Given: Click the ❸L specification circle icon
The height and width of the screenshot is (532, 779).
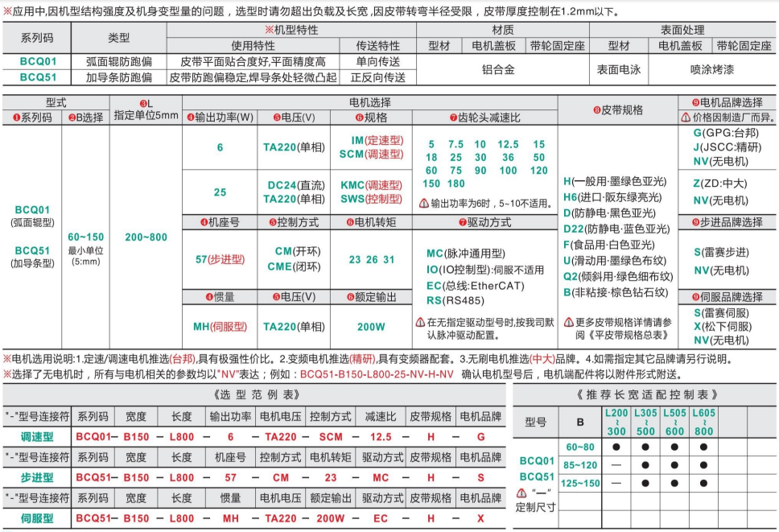Looking at the screenshot, I should click(x=143, y=104).
